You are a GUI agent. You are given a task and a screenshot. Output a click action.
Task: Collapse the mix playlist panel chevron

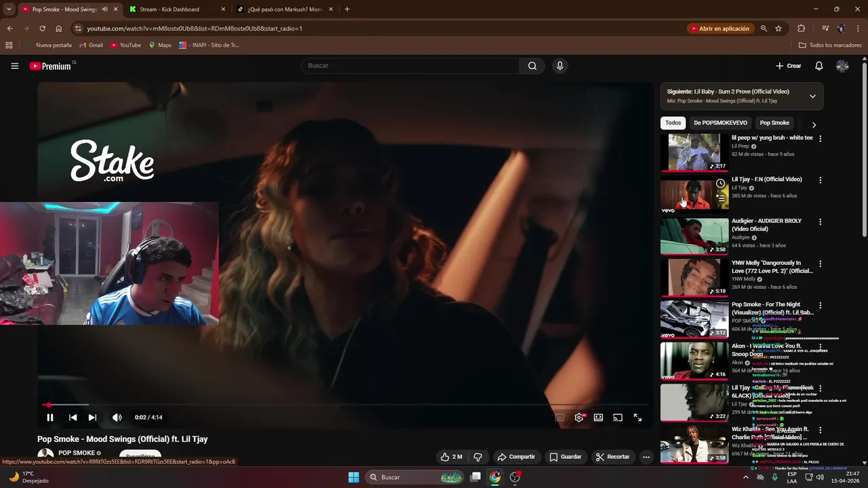[812, 96]
